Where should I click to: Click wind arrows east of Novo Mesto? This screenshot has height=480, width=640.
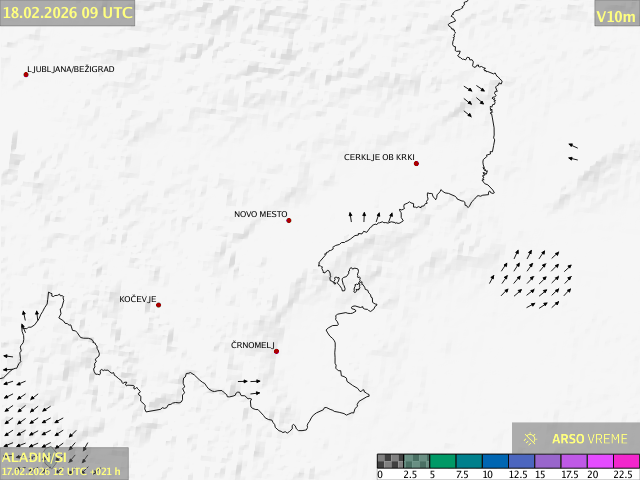pyautogui.click(x=370, y=215)
